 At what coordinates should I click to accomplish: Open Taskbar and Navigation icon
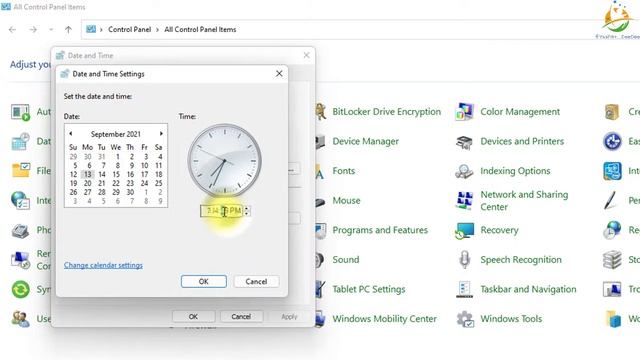point(464,289)
